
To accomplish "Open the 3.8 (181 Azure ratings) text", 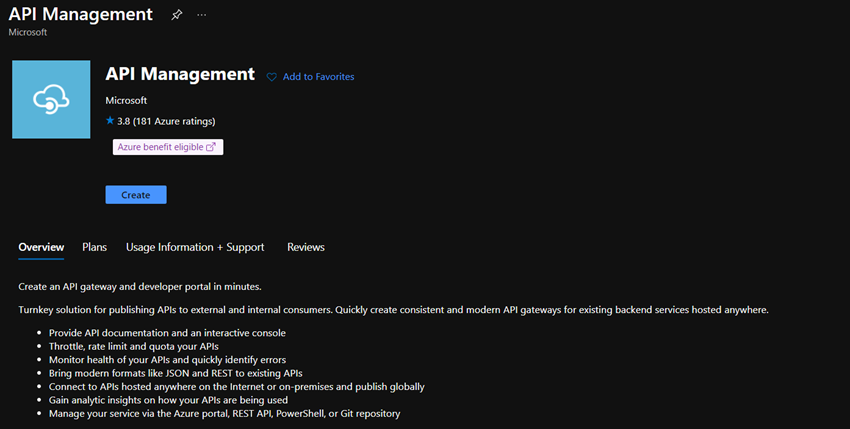I will click(166, 121).
